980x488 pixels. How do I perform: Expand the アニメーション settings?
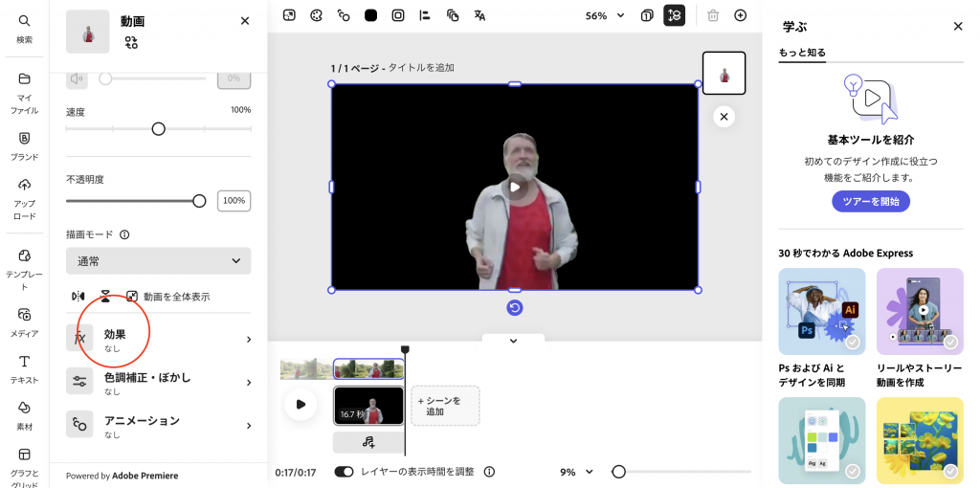[159, 425]
